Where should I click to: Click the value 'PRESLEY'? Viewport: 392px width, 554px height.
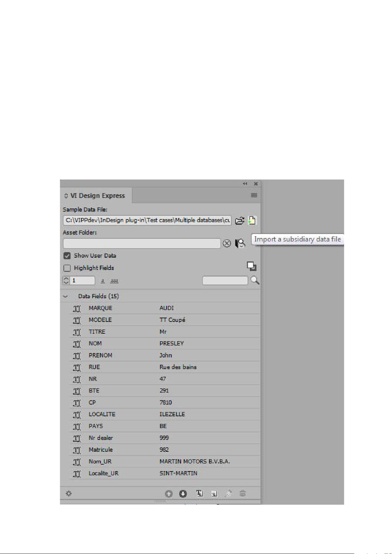[x=172, y=344]
